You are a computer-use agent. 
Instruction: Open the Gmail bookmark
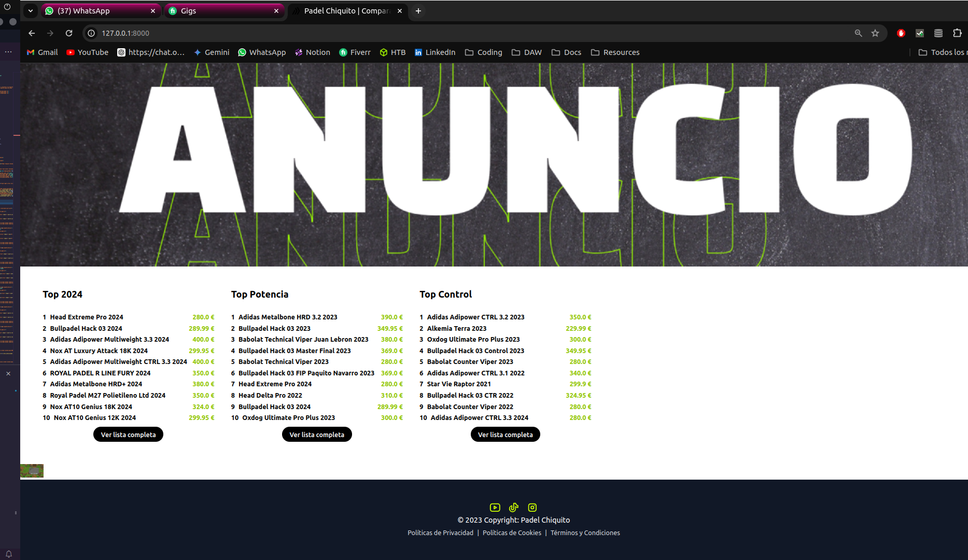point(43,52)
